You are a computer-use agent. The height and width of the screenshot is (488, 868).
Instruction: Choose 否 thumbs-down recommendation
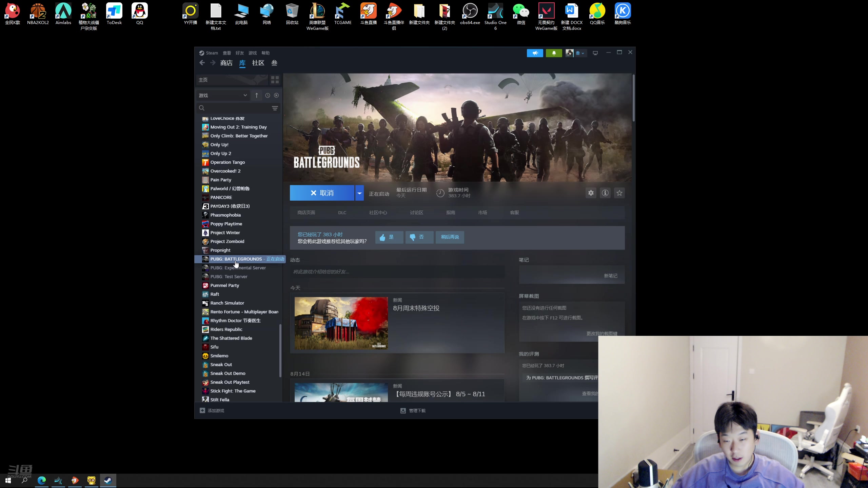419,237
